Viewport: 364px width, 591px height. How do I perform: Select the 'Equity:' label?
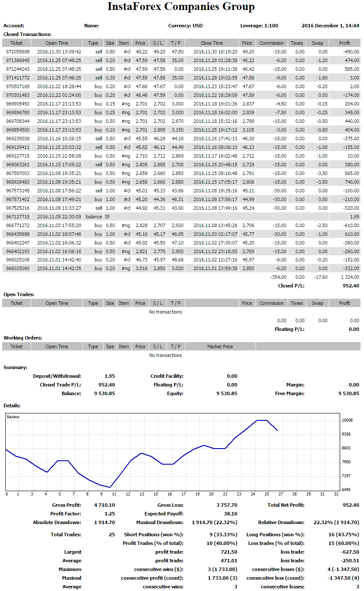[x=175, y=393]
